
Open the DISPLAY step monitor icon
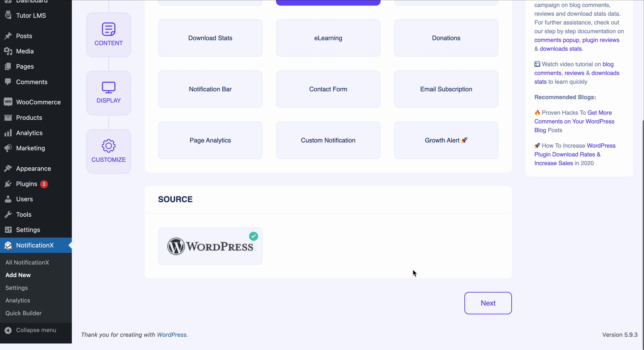coord(108,87)
